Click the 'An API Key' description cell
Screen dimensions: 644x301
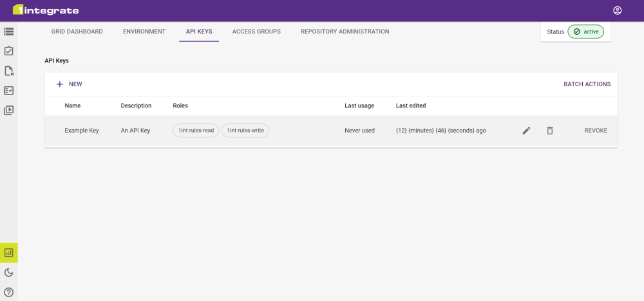coord(135,131)
